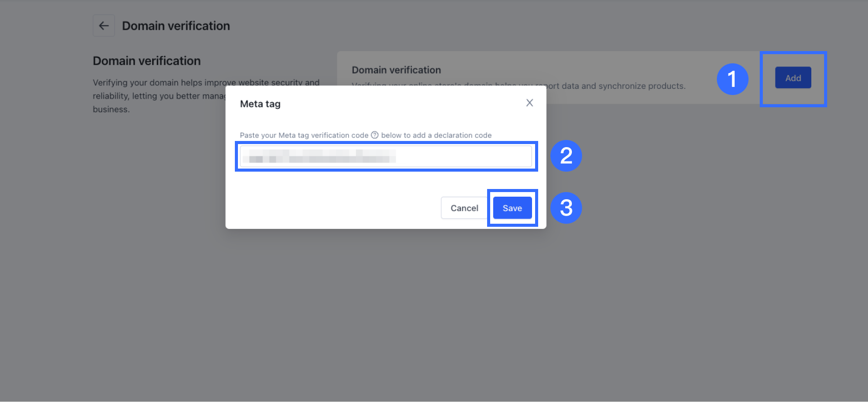
Task: Click the help question mark icon
Action: click(375, 135)
